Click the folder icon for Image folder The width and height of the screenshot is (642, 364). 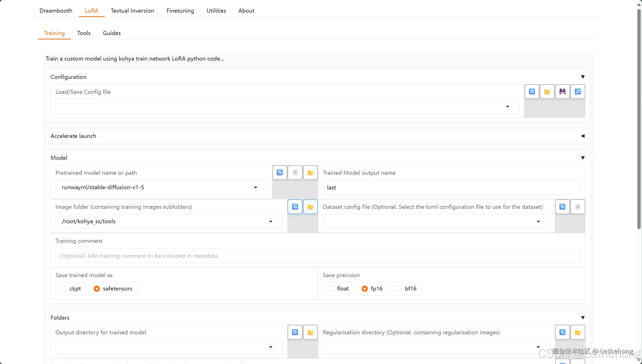coord(310,207)
